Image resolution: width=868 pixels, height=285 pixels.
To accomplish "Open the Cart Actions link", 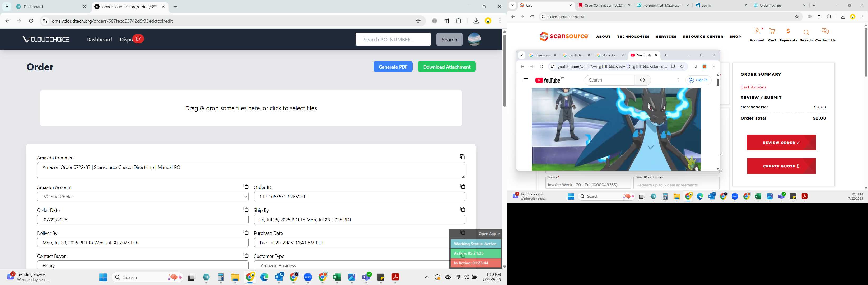I will (753, 87).
